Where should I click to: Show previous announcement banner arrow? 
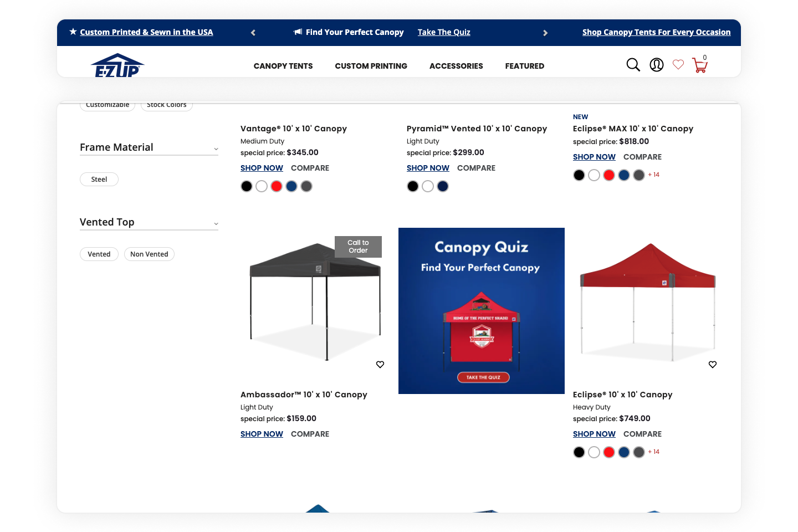[x=253, y=33]
